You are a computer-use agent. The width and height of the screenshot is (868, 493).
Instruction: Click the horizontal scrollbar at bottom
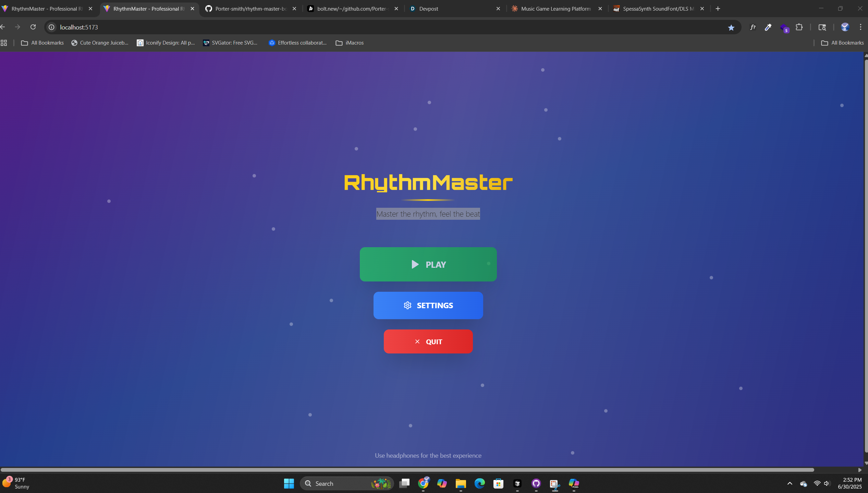click(407, 470)
